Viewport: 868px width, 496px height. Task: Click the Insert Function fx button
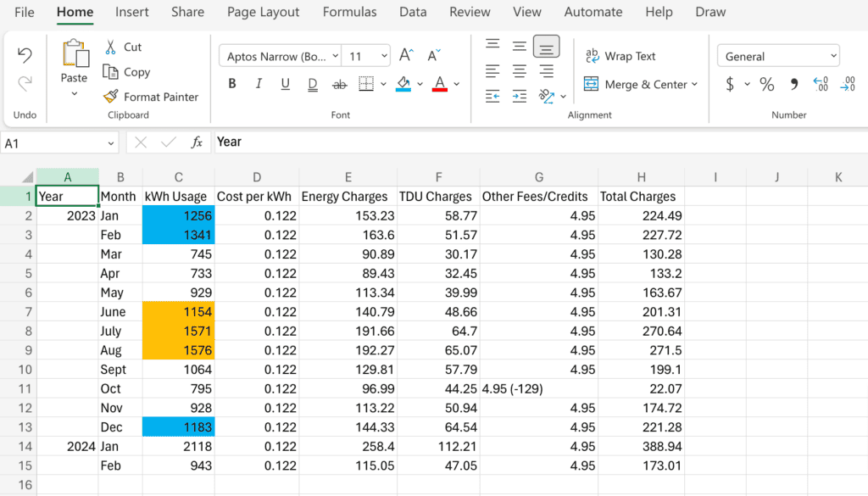[x=196, y=142]
